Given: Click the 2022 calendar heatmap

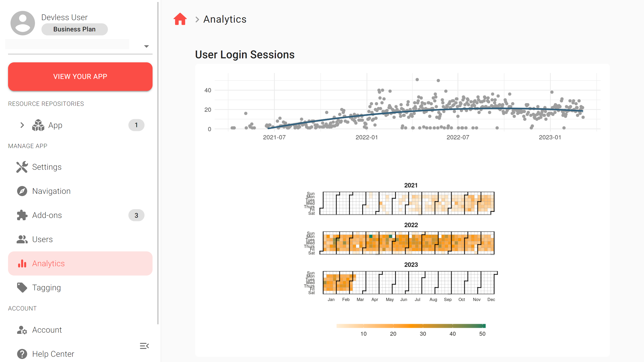Looking at the screenshot, I should coord(408,243).
